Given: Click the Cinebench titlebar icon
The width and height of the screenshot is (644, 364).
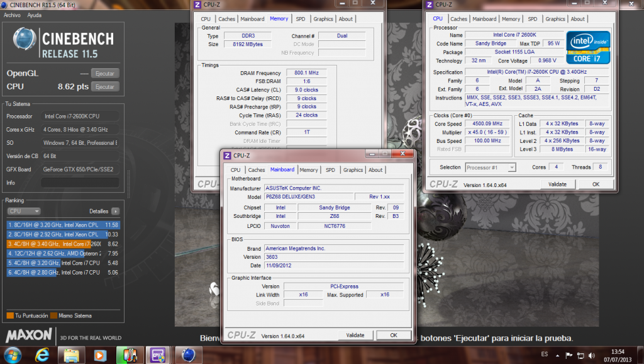Looking at the screenshot, I should [x=4, y=5].
